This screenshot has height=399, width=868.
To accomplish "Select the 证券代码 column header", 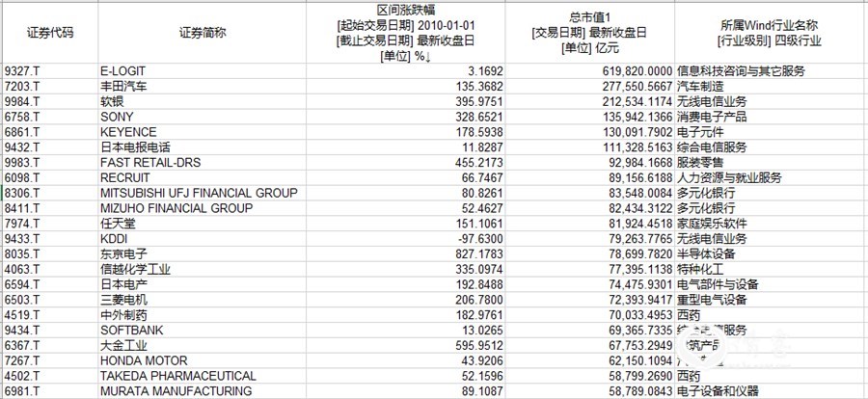I will (x=50, y=33).
